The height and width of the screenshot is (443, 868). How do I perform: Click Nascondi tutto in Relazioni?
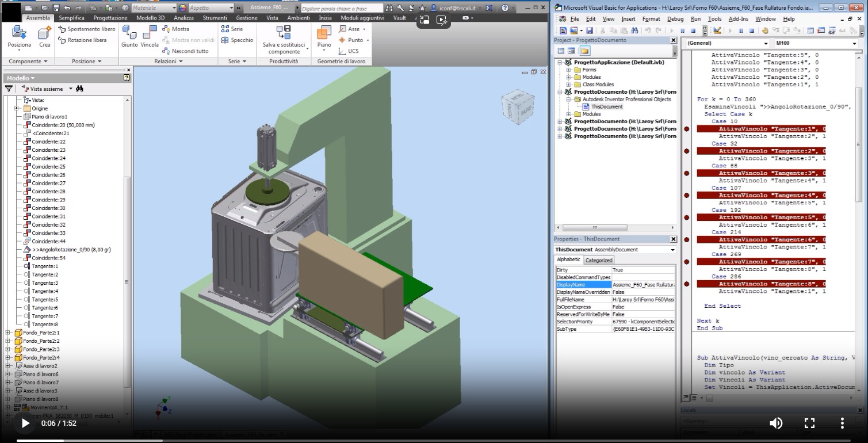point(185,51)
